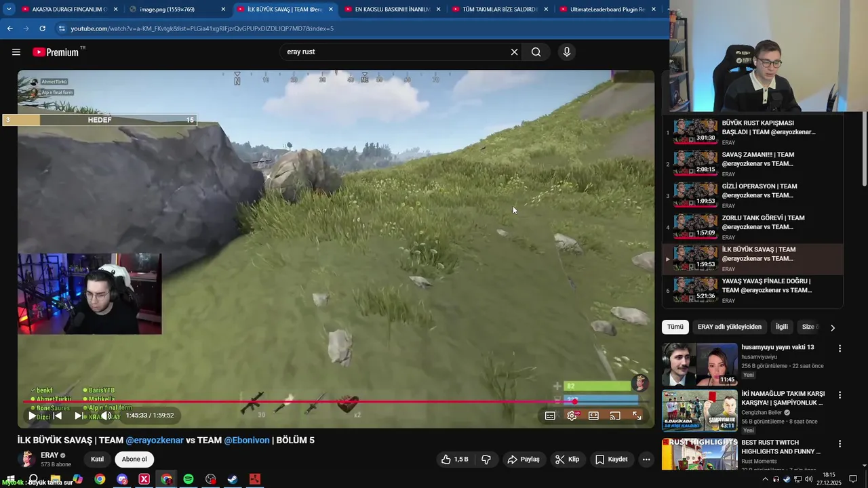Save video with Kaydet button
The height and width of the screenshot is (488, 868).
click(612, 460)
